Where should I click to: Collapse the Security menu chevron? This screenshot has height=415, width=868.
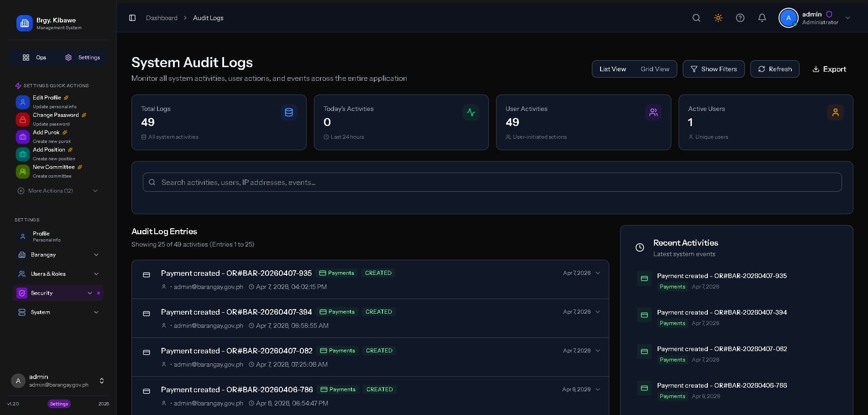(x=90, y=293)
